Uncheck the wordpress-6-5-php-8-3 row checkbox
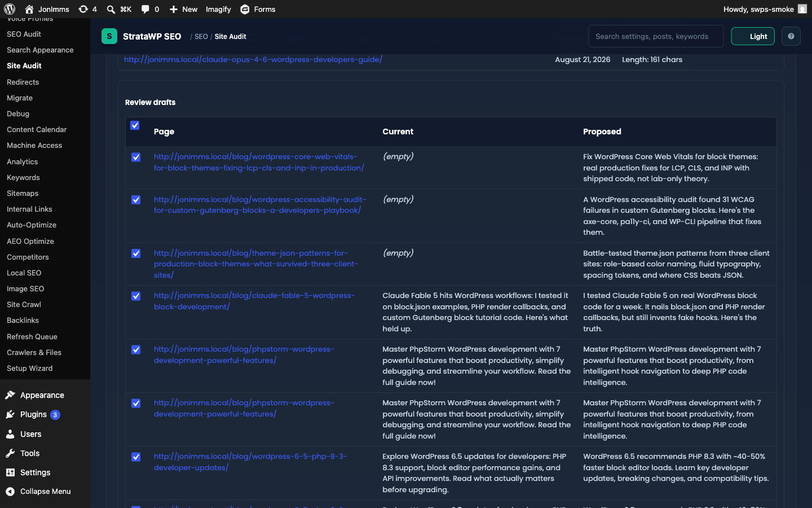This screenshot has height=508, width=812. [136, 457]
